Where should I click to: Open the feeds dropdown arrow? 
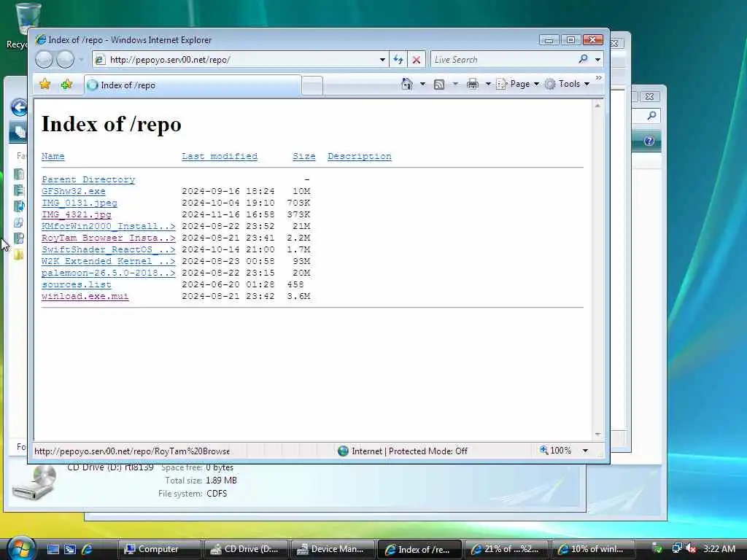[455, 85]
